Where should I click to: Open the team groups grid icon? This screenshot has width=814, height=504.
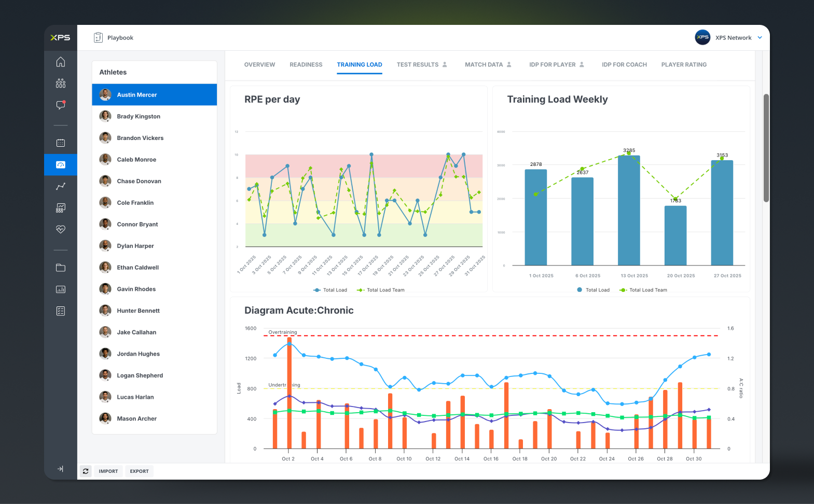61,83
